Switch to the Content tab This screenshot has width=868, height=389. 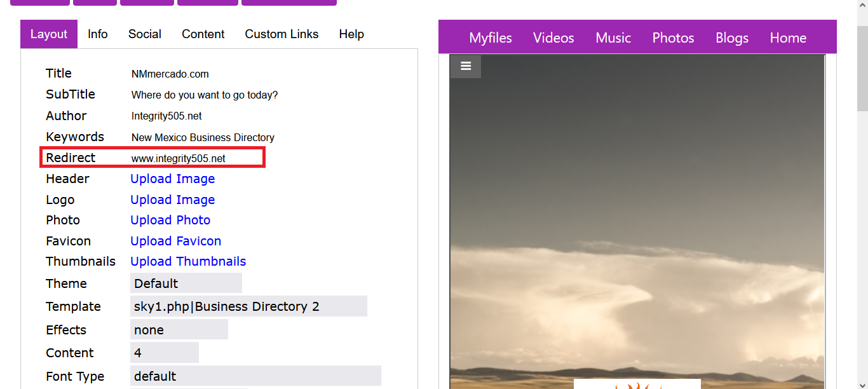pos(203,34)
